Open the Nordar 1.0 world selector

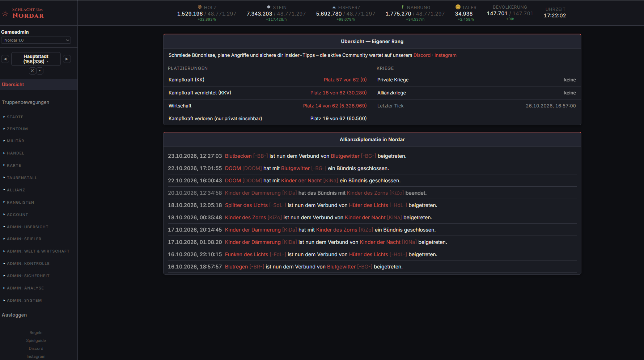[36, 40]
